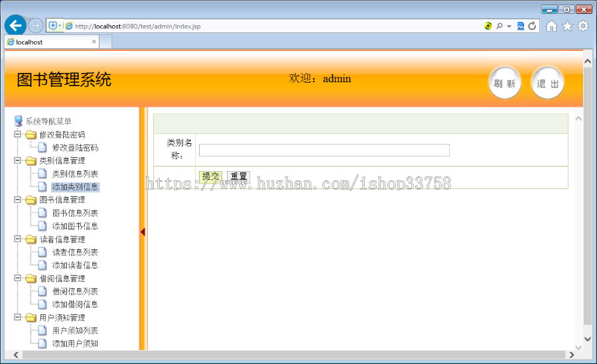
Task: Open 添加读者信息 in the tree
Action: [75, 265]
